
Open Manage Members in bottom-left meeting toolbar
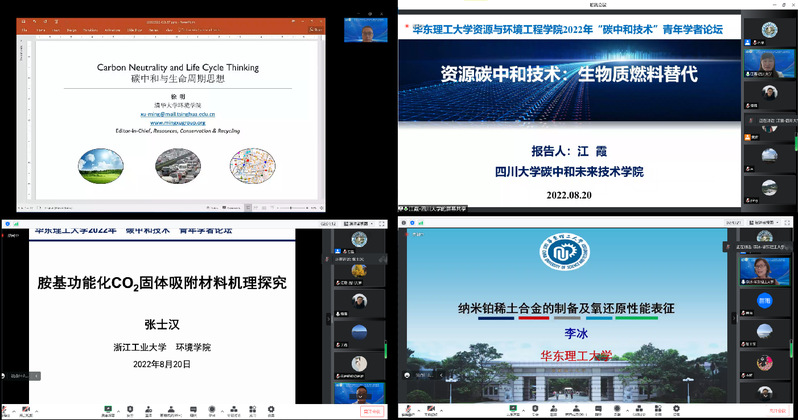coord(170,410)
